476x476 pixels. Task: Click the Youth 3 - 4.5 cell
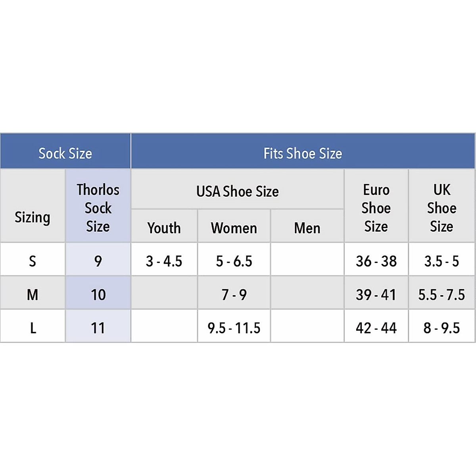click(x=164, y=261)
